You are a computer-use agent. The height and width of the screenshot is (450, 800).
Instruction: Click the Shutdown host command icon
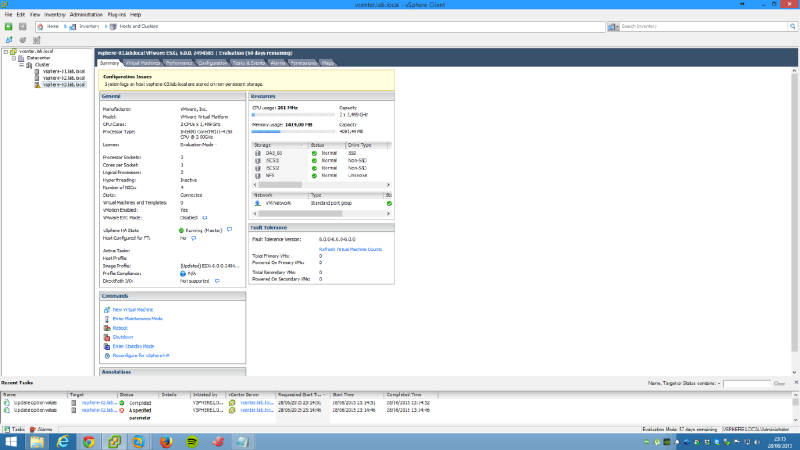[x=104, y=336]
